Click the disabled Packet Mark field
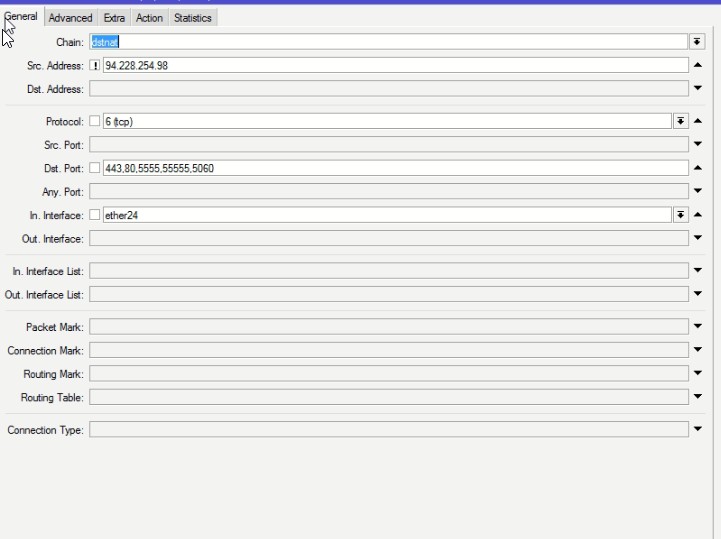Viewport: 721px width, 539px height. [389, 327]
